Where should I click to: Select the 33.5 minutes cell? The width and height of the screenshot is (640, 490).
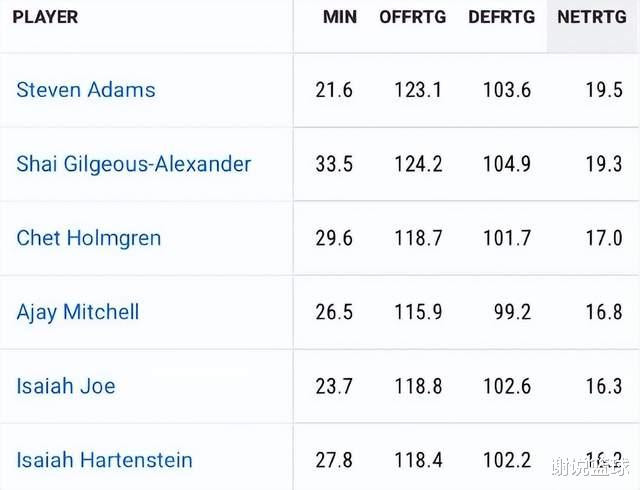[x=334, y=164]
